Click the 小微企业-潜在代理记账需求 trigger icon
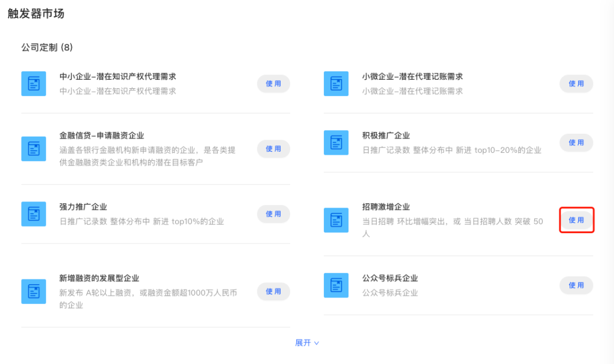 point(336,84)
